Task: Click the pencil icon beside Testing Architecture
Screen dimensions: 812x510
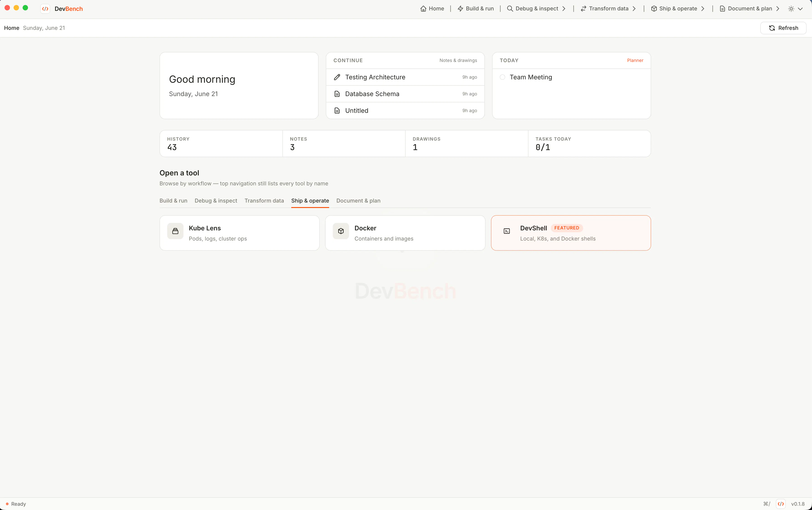Action: tap(337, 77)
